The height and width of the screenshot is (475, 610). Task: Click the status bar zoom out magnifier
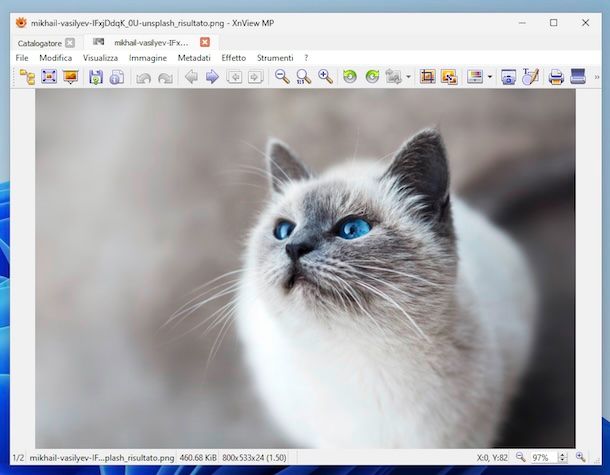tap(520, 457)
